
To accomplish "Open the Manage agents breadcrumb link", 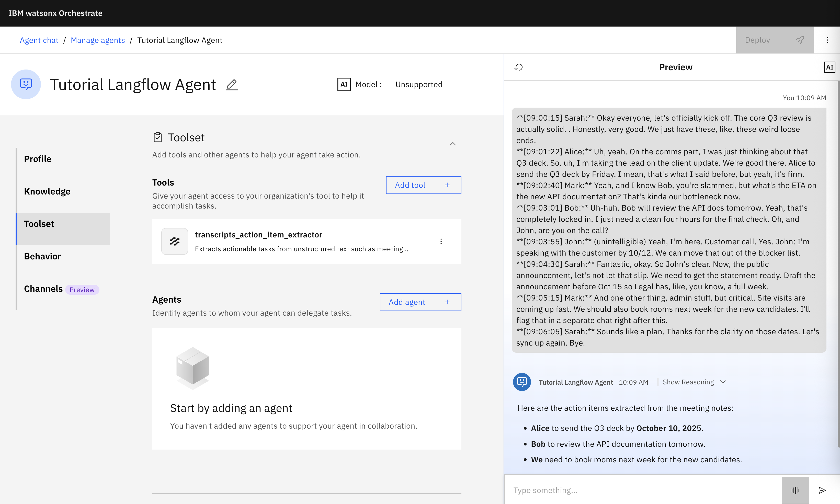I will point(98,40).
